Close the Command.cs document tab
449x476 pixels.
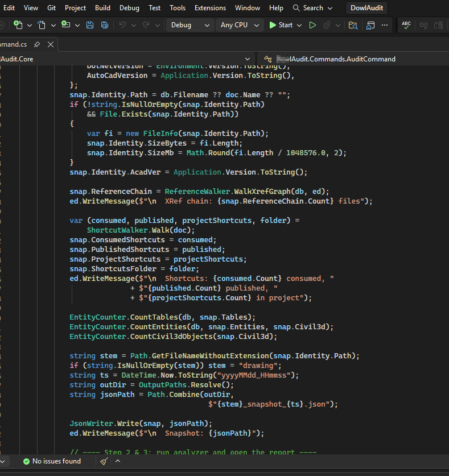[x=51, y=44]
